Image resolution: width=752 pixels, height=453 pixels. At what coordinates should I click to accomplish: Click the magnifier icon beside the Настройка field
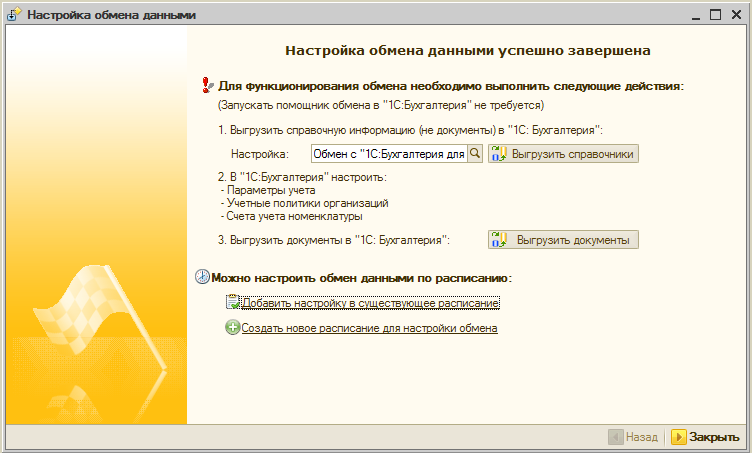coord(476,154)
